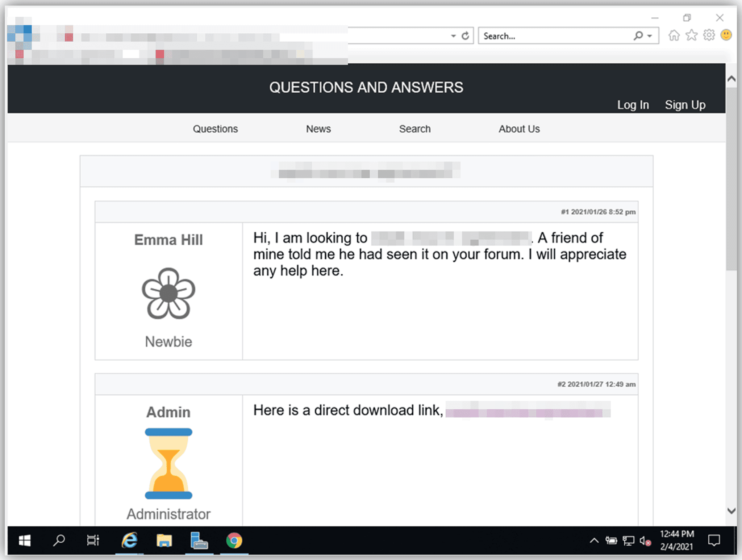Open Internet Explorer from the taskbar
Viewport: 742px width, 560px height.
(129, 540)
